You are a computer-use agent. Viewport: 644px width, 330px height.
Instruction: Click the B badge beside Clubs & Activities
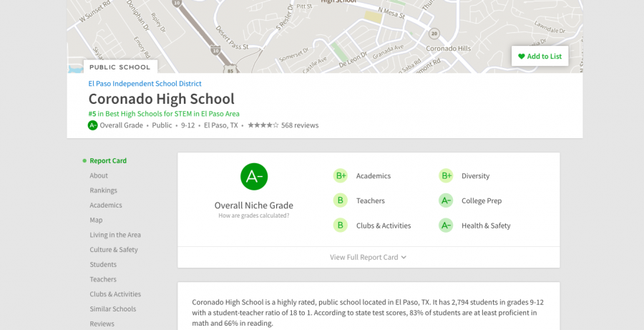click(341, 225)
